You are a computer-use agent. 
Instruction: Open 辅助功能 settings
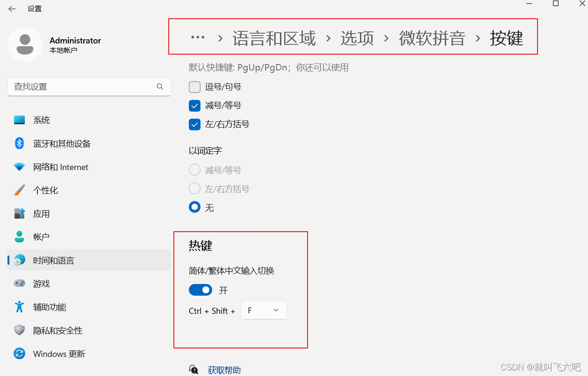coord(89,307)
